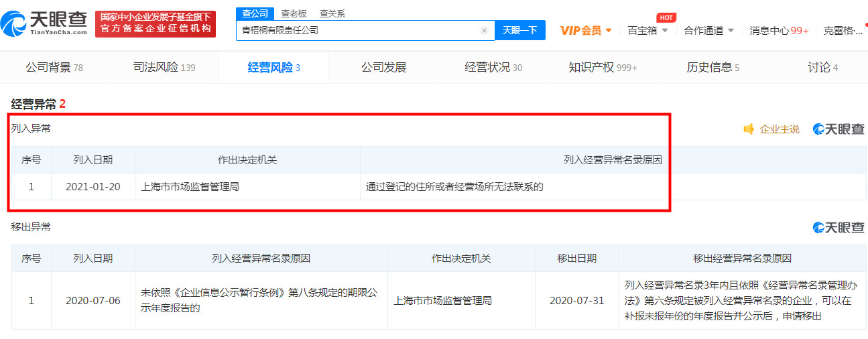This screenshot has height=339, width=868.
Task: Open the 司法风险 tab
Action: pyautogui.click(x=164, y=67)
